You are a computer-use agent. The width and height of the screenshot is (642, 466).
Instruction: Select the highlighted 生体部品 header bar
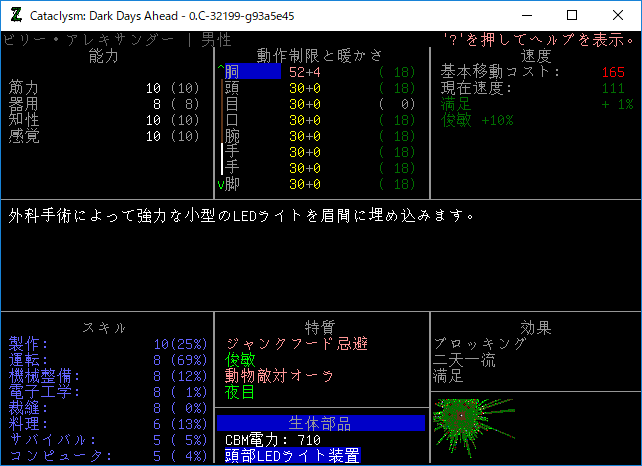[x=320, y=423]
